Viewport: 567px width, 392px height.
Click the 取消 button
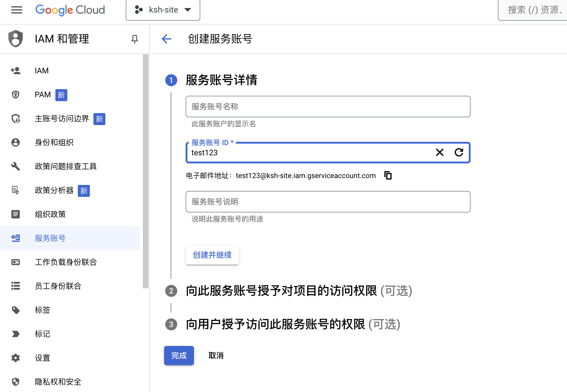pyautogui.click(x=216, y=355)
